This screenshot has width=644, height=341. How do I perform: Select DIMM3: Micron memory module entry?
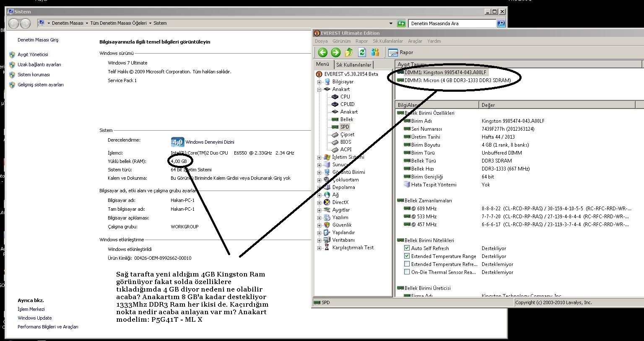coord(457,80)
